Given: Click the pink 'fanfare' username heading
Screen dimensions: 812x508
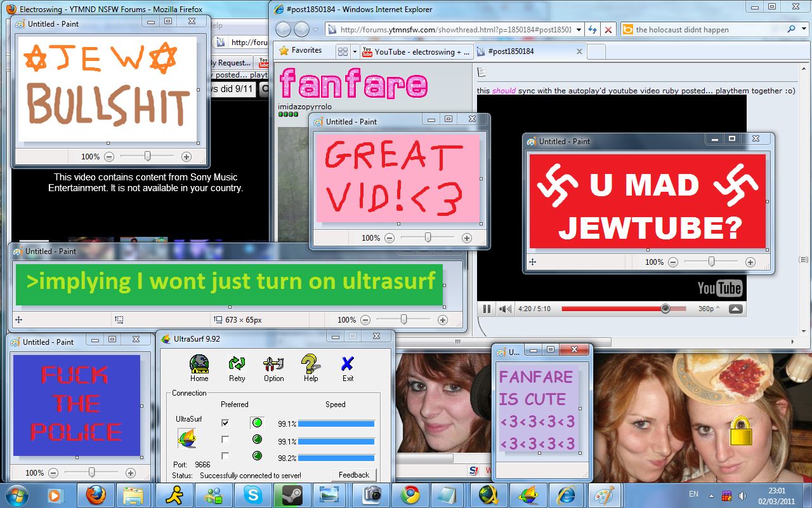Looking at the screenshot, I should (x=353, y=84).
